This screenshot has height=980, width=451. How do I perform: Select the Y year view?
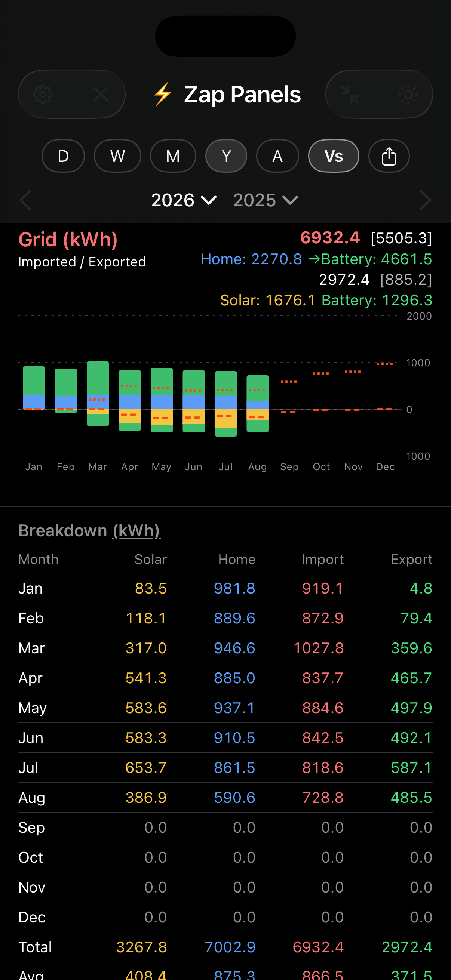tap(227, 156)
